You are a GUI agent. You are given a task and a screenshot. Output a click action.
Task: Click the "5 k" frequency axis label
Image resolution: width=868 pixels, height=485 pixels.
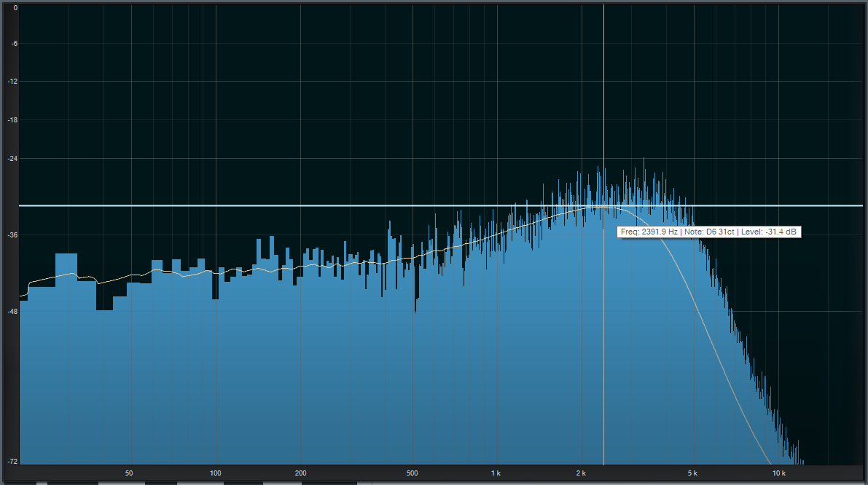tap(692, 473)
